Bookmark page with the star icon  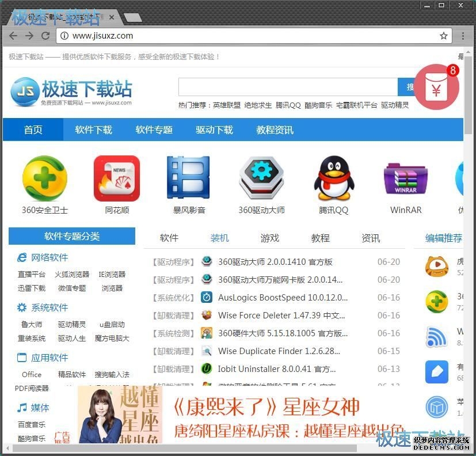coord(444,36)
